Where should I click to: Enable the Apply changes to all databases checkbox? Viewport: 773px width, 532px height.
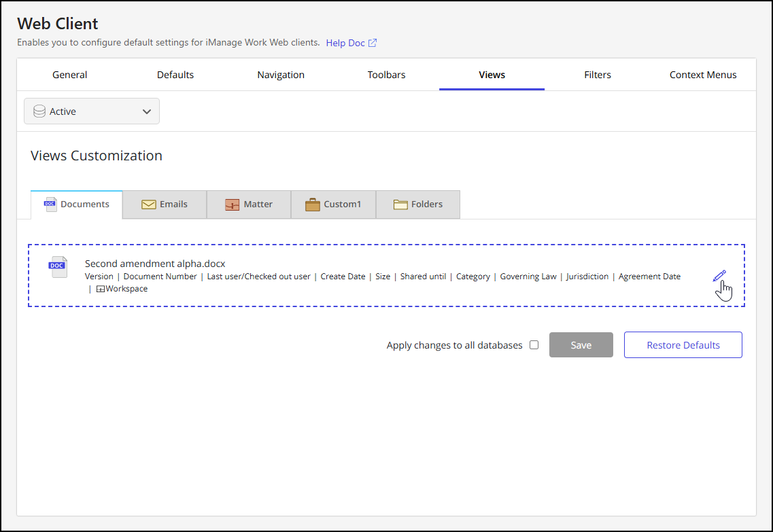(x=534, y=344)
